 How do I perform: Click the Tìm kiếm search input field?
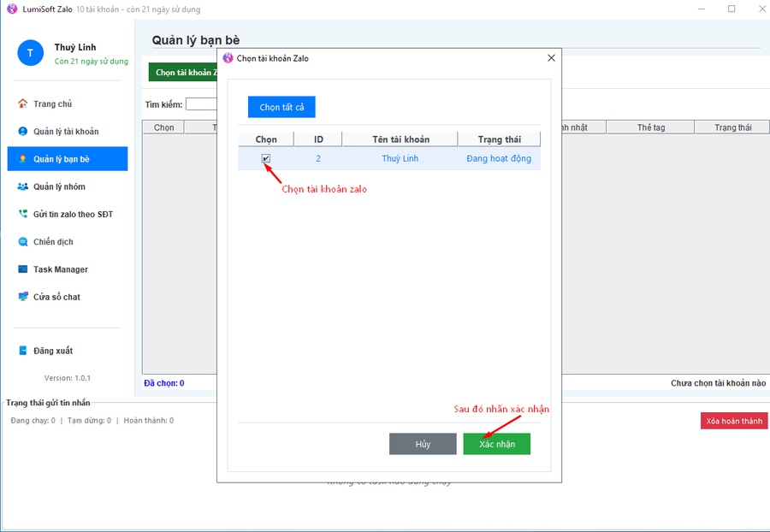tap(200, 104)
